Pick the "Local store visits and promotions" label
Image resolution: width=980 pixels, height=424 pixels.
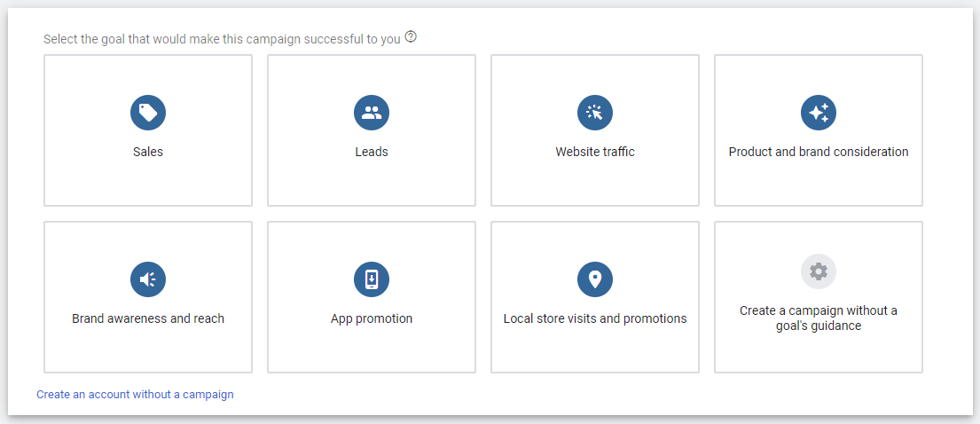pos(595,318)
